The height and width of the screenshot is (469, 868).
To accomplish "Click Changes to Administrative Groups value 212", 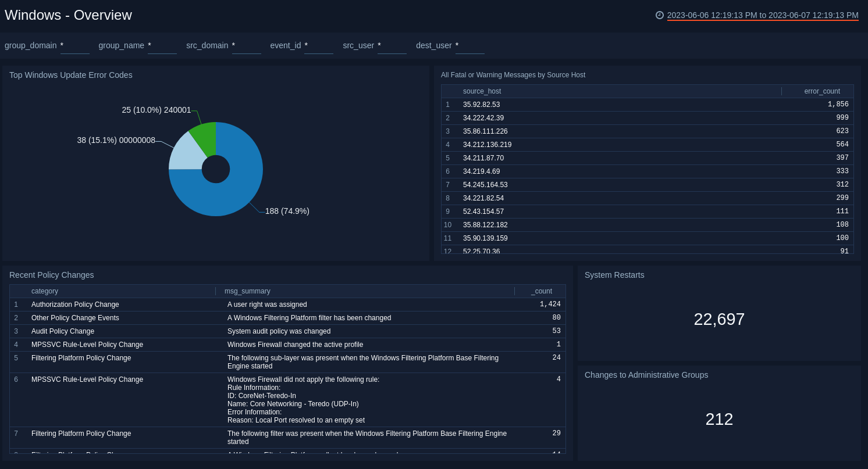I will [x=719, y=419].
